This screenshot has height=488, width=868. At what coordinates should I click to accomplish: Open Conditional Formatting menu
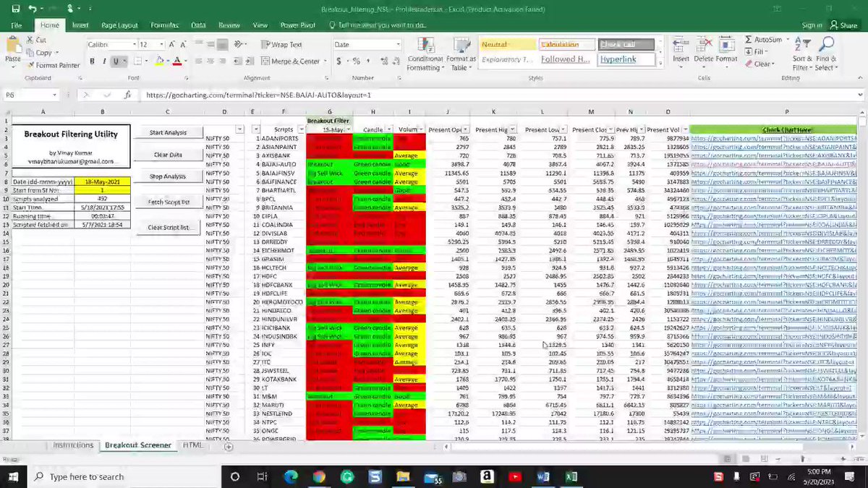[x=425, y=53]
